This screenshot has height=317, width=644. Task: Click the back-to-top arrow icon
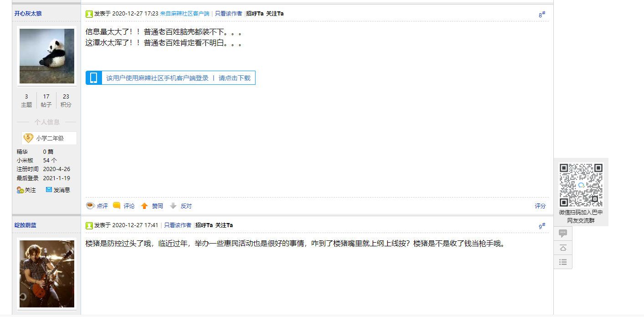click(x=563, y=248)
